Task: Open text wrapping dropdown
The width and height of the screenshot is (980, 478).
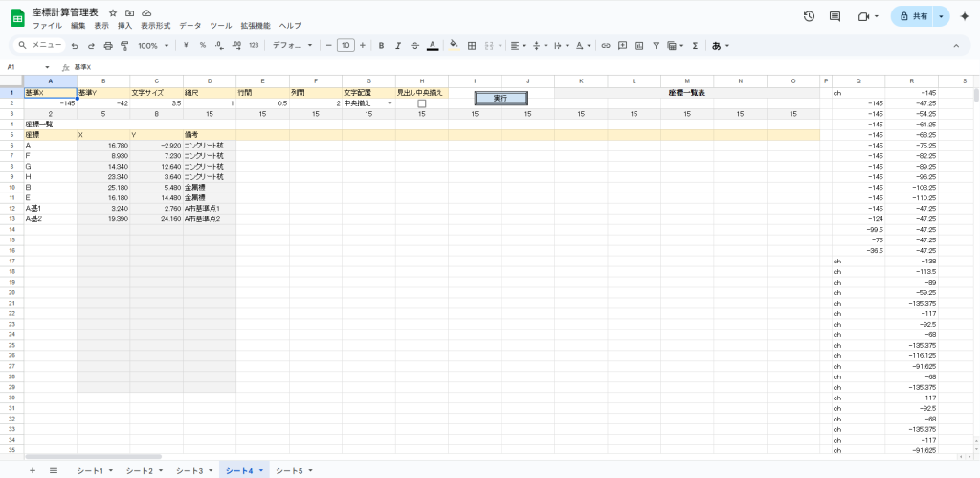Action: tap(561, 46)
